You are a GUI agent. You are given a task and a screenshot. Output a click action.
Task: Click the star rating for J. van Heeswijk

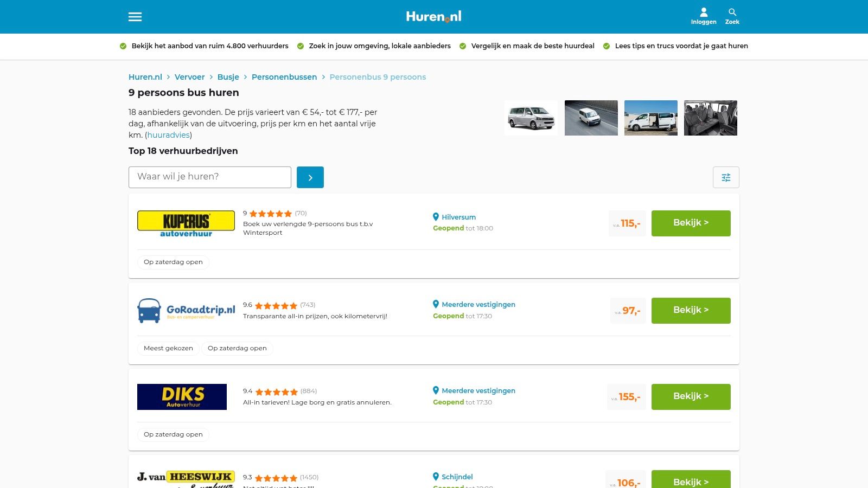(276, 478)
